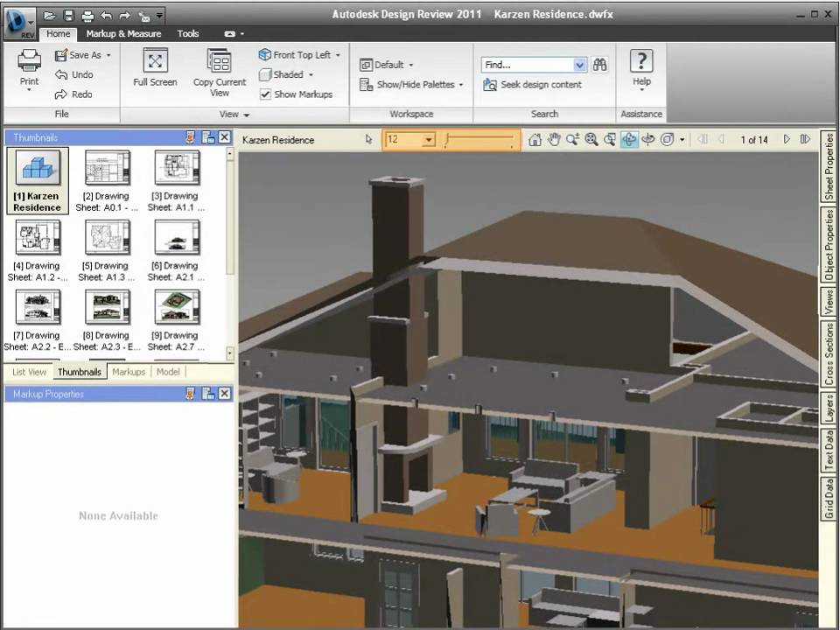Switch to Full Screen view
Image resolution: width=840 pixels, height=630 pixels.
coord(156,67)
